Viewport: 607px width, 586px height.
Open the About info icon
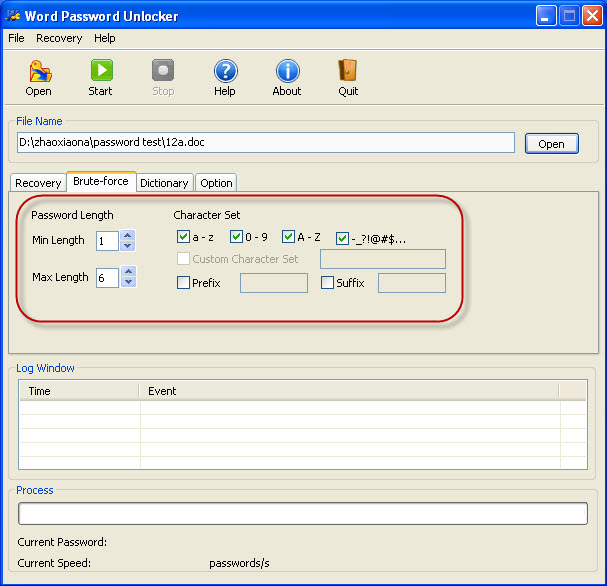tap(287, 71)
